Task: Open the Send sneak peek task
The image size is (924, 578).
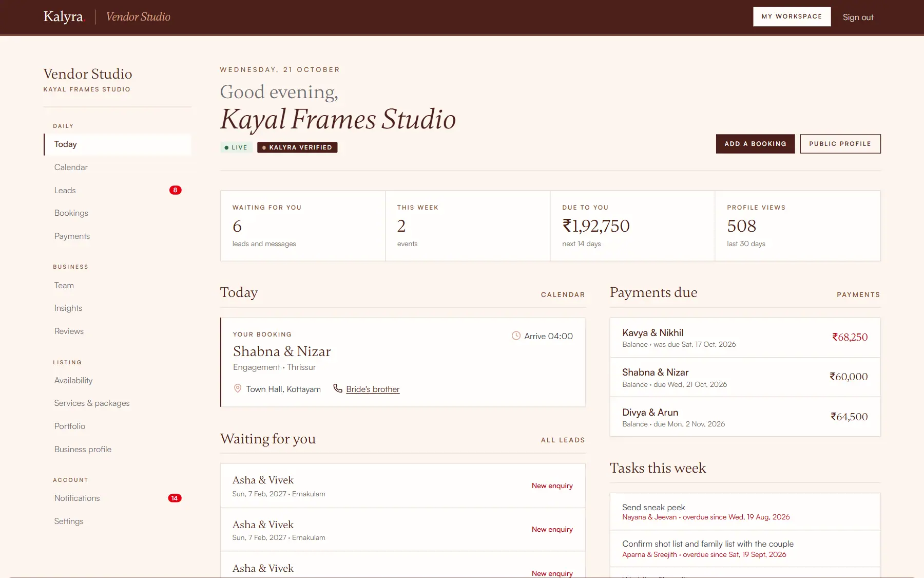Action: [x=745, y=512]
